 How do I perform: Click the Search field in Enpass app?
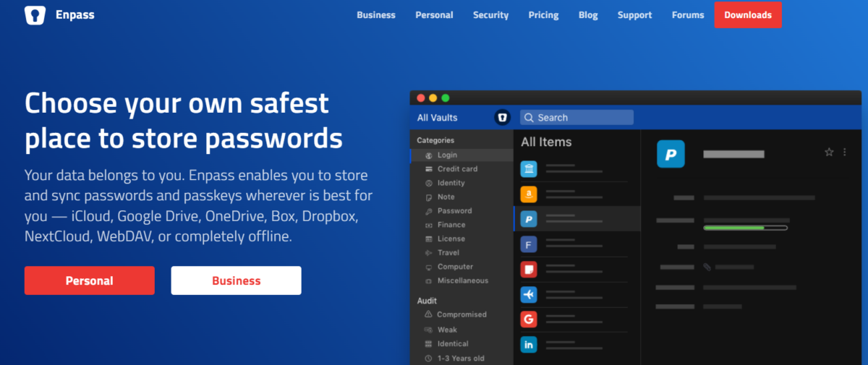point(576,117)
